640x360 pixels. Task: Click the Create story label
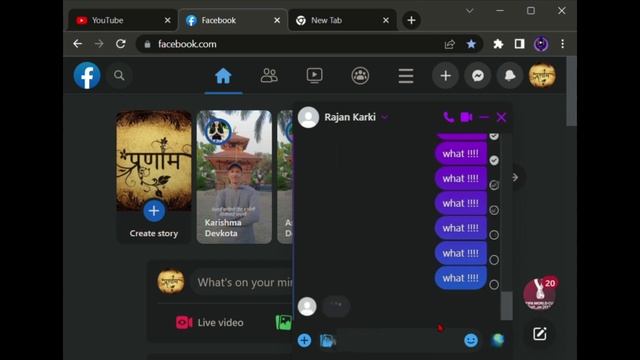point(154,233)
